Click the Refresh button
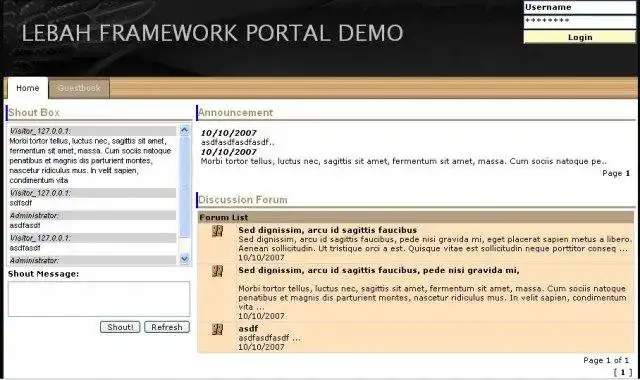 167,327
